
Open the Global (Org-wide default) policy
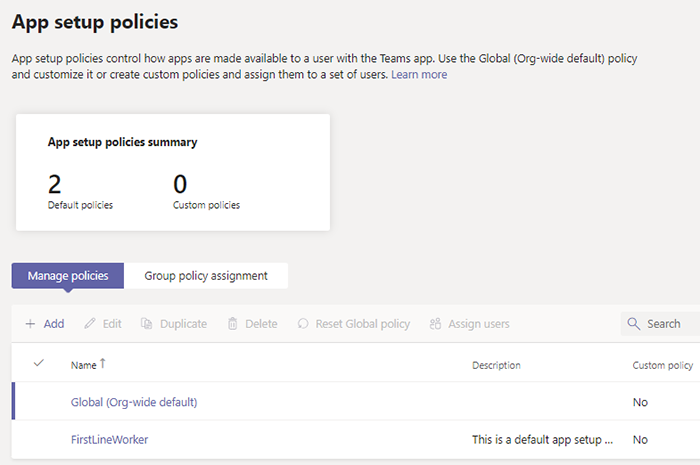(134, 402)
